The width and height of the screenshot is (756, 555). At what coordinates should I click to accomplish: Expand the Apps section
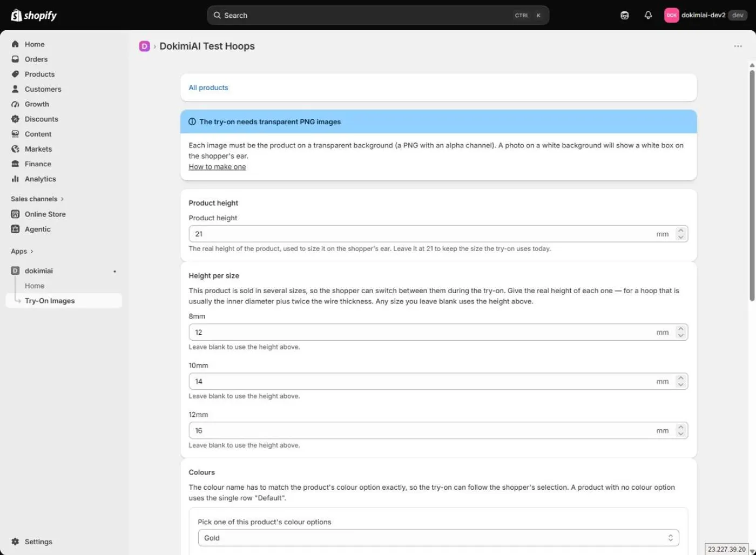click(x=22, y=251)
